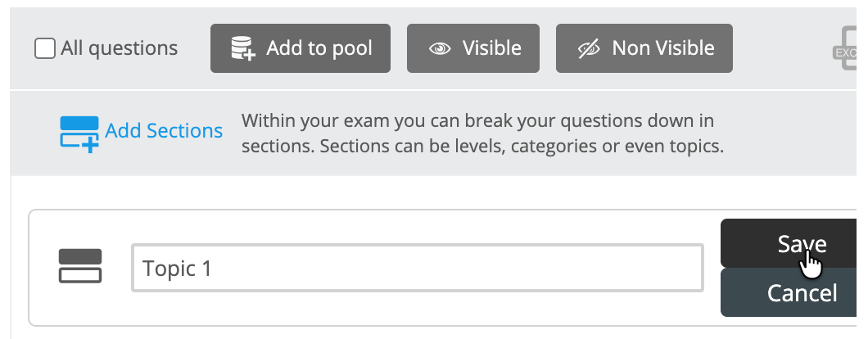Focus the Topic 1 section name field

pos(417,268)
